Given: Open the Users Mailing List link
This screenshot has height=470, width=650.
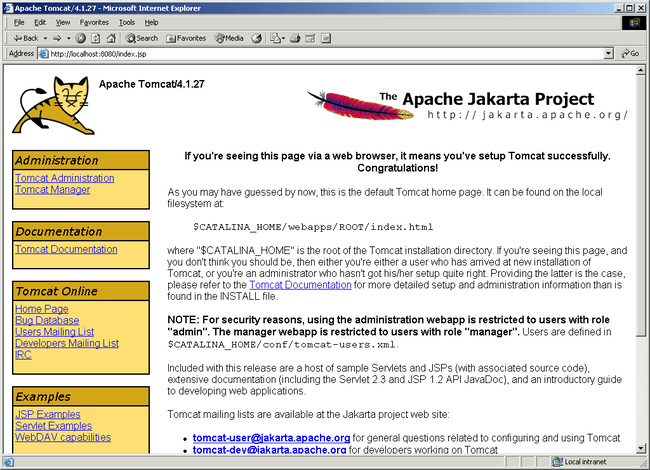Looking at the screenshot, I should click(x=55, y=332).
